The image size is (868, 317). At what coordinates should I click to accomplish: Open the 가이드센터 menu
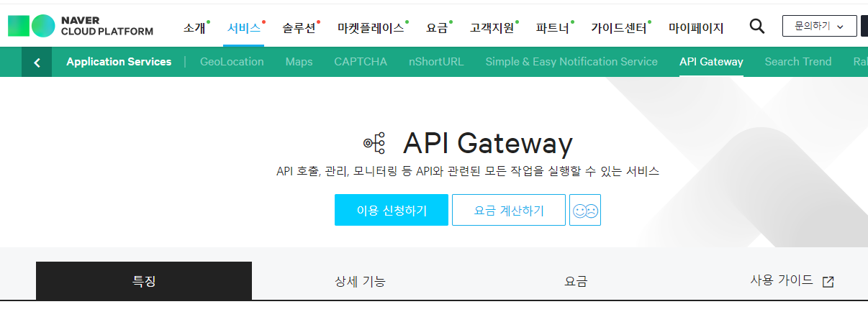coord(618,28)
